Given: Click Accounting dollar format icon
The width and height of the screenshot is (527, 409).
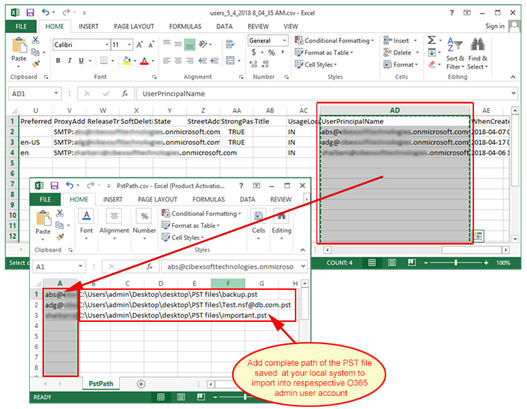Looking at the screenshot, I should point(254,52).
